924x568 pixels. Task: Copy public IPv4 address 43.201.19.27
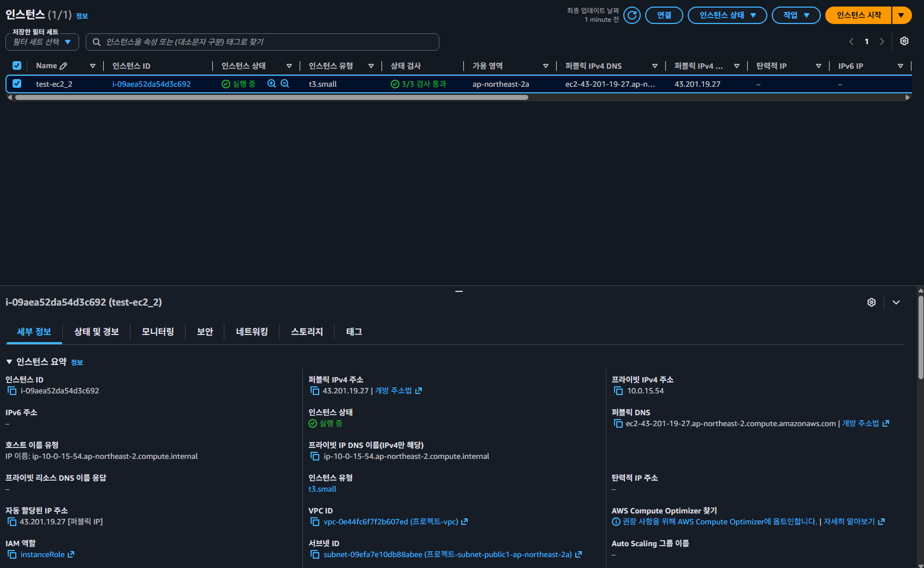click(x=315, y=391)
